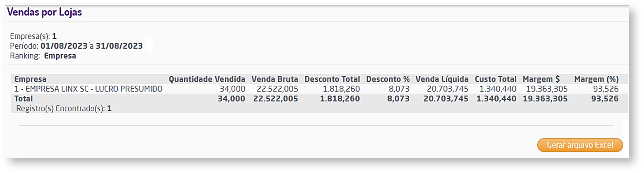Select the EMPRESA LINX SC row name
The image size is (644, 173).
[88, 89]
